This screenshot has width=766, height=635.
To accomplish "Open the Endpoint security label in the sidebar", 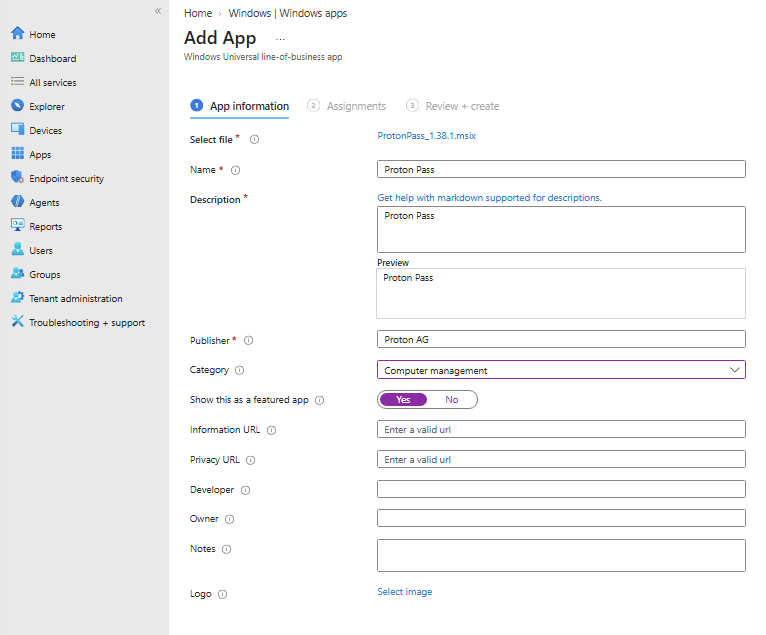I will pyautogui.click(x=66, y=179).
